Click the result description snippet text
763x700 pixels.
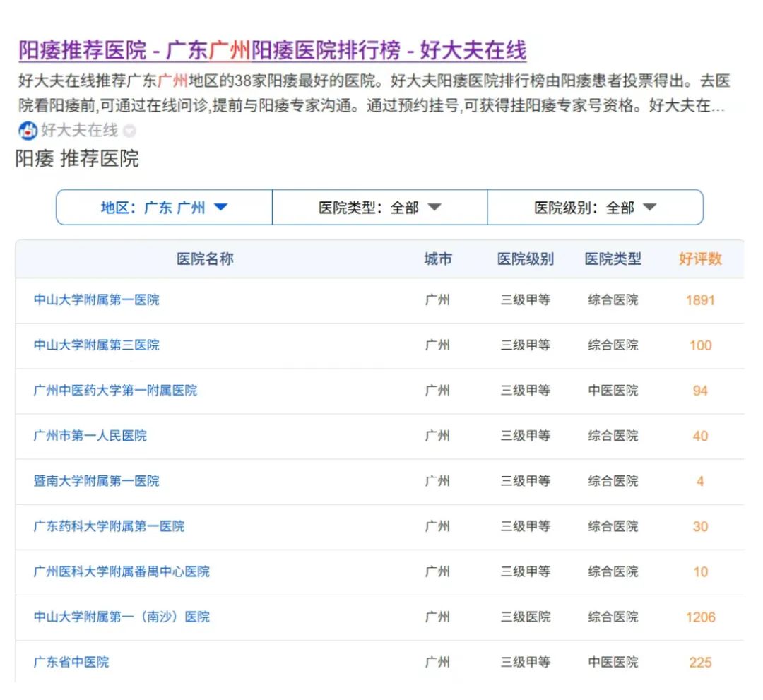click(x=374, y=93)
